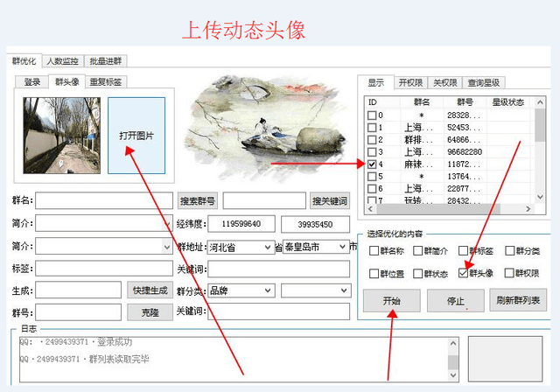Enable the 群标签 checkbox
Image resolution: width=560 pixels, height=392 pixels.
pos(463,250)
